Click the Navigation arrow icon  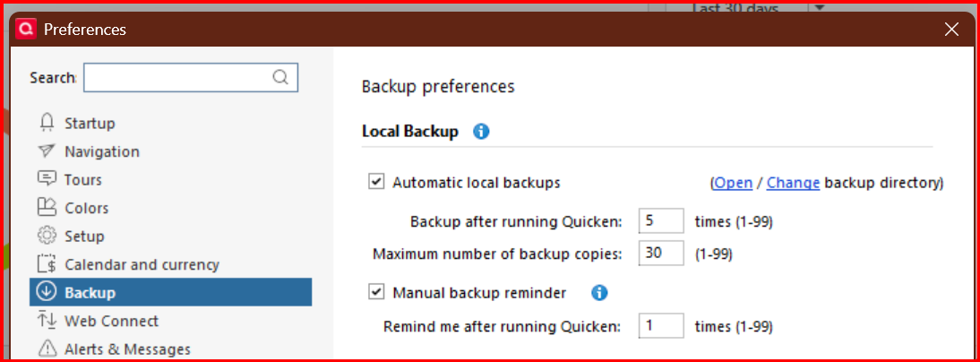coord(47,151)
